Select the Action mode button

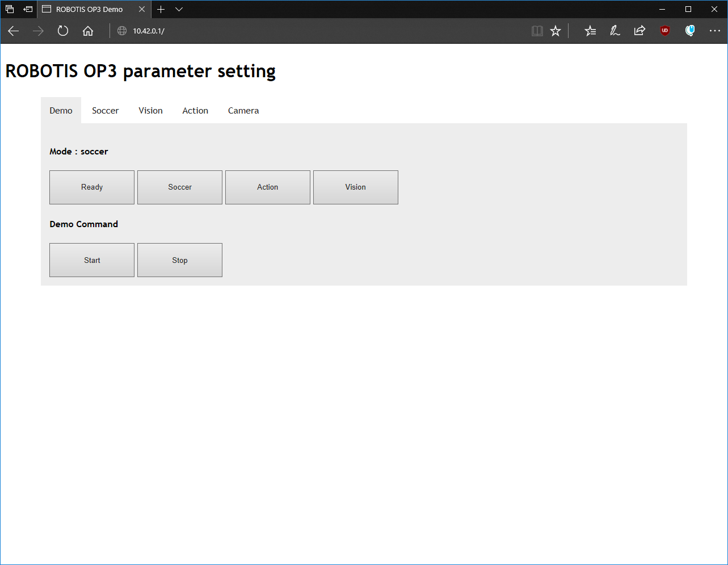pyautogui.click(x=268, y=187)
